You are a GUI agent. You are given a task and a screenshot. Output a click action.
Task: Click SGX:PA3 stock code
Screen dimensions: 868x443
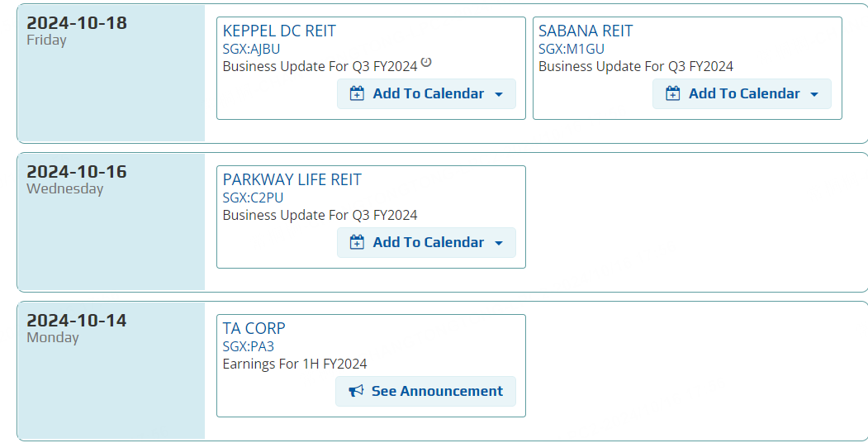[248, 346]
